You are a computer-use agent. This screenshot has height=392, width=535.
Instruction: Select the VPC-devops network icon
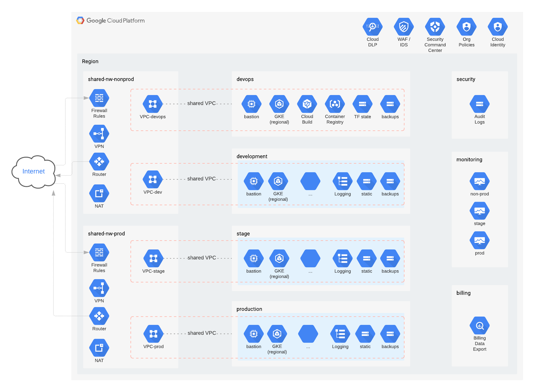pyautogui.click(x=152, y=104)
